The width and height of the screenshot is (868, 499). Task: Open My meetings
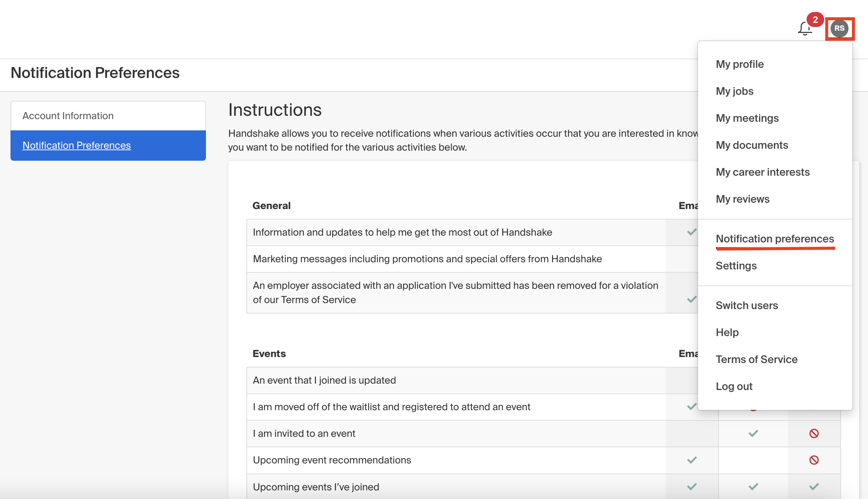747,118
